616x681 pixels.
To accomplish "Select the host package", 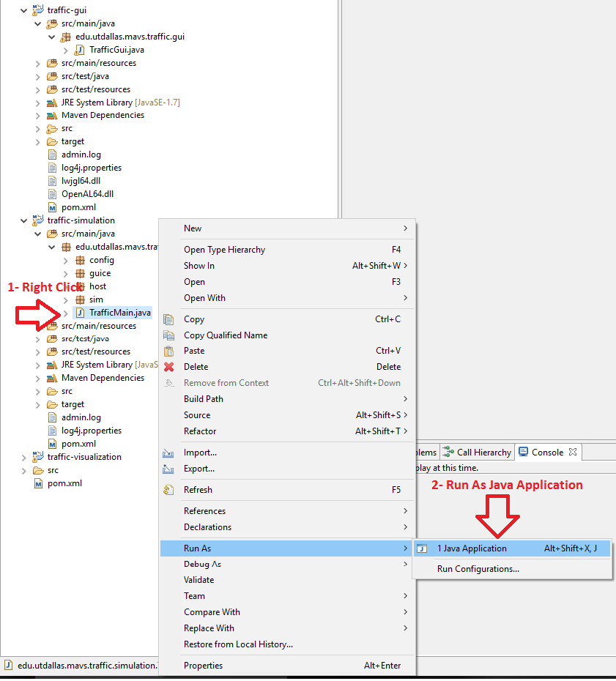I will 97,286.
